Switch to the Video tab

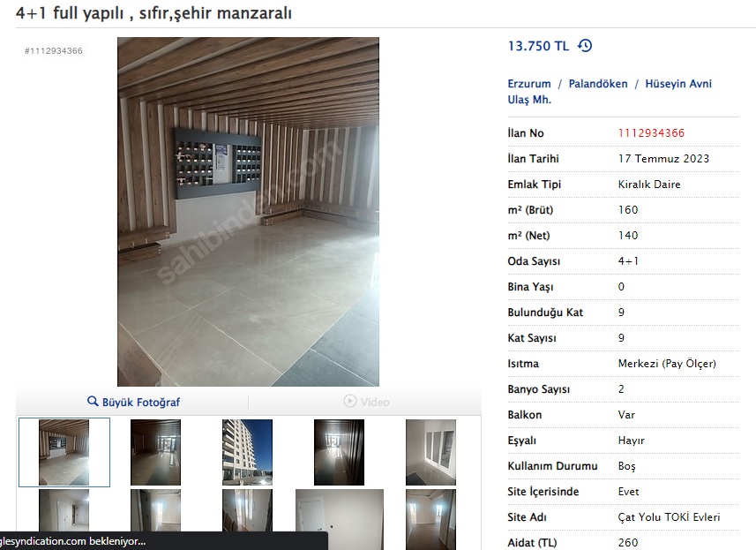pyautogui.click(x=365, y=402)
